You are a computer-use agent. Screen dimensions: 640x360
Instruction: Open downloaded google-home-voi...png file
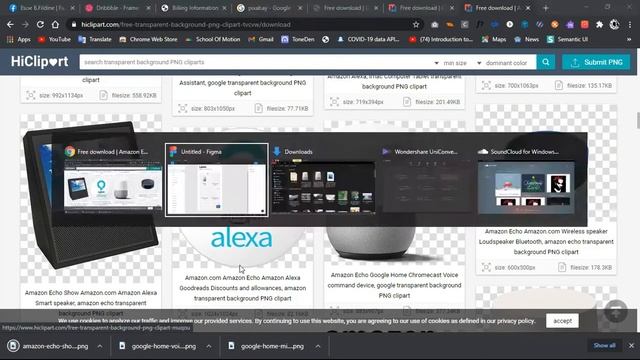pos(158,346)
